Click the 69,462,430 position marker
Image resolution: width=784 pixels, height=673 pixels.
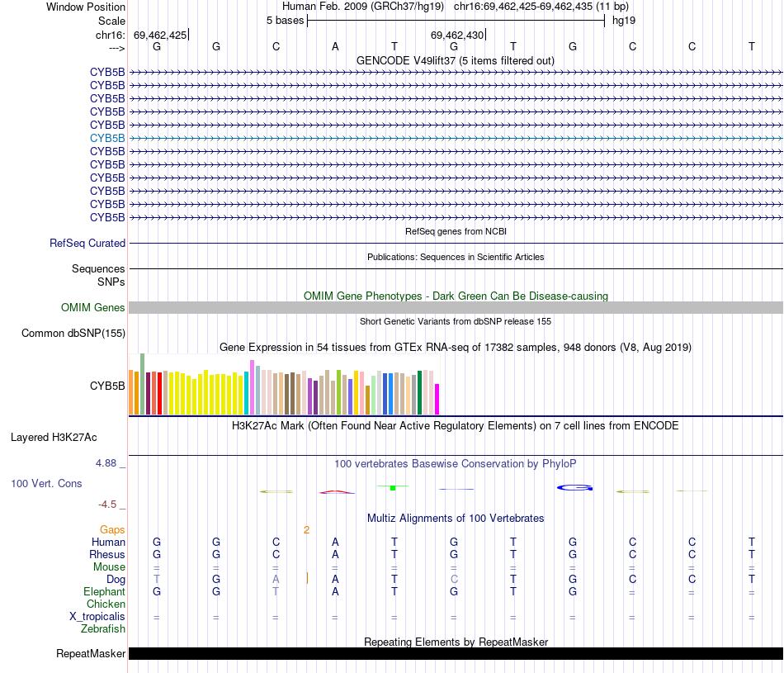(457, 35)
